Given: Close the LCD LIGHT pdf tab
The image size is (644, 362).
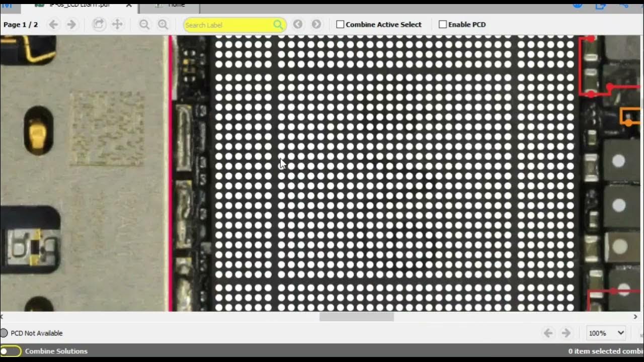Looking at the screenshot, I should coord(129,5).
